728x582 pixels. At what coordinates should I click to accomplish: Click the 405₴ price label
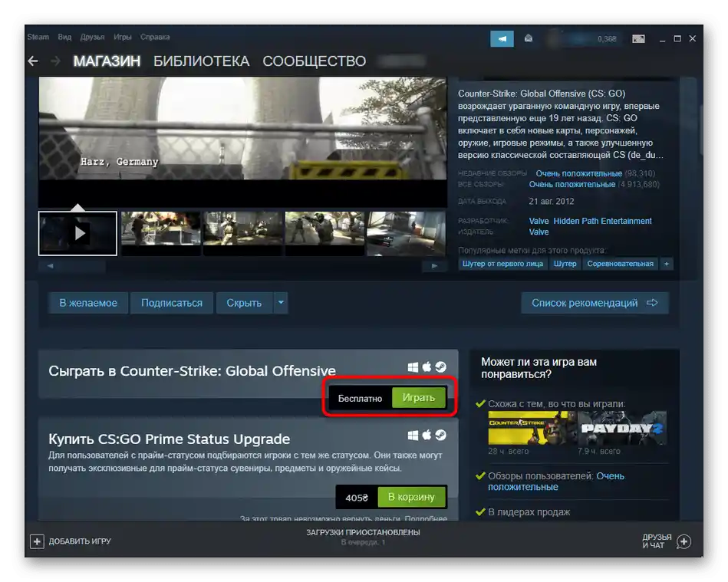pos(357,498)
